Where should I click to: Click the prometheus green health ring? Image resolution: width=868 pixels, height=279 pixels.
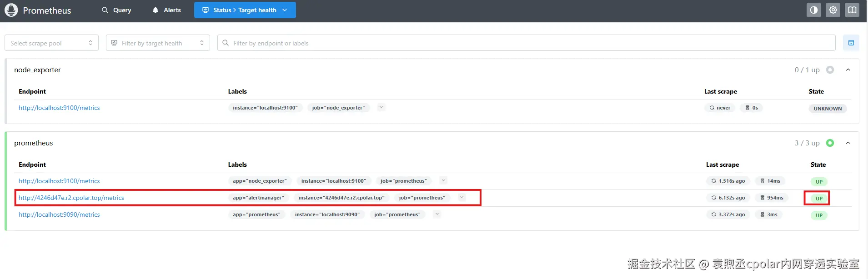[x=830, y=143]
